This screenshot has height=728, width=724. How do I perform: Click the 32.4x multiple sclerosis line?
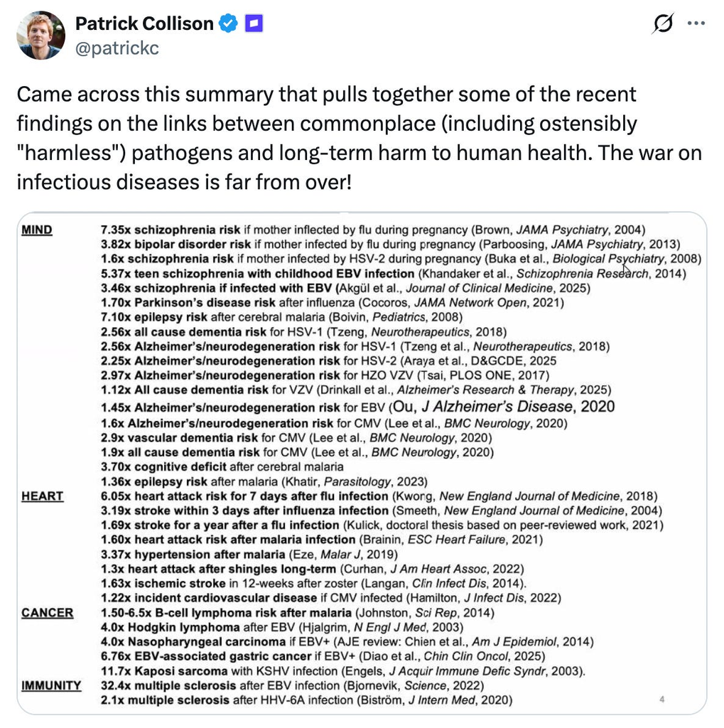(293, 686)
